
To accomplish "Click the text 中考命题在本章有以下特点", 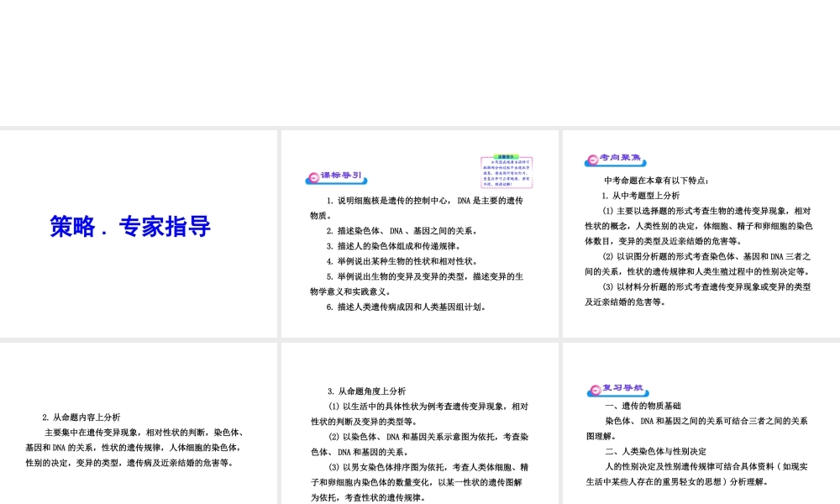I will pos(657,181).
